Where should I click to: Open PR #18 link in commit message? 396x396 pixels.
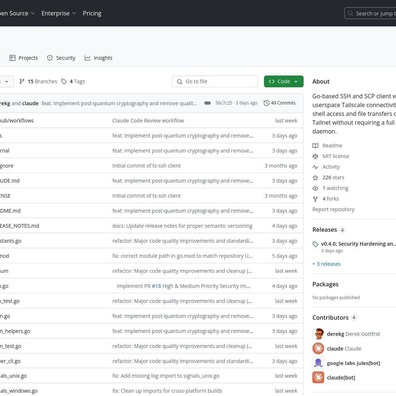point(156,286)
